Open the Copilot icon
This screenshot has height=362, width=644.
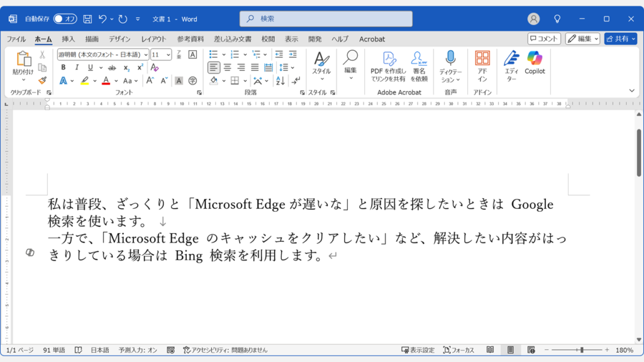point(535,63)
